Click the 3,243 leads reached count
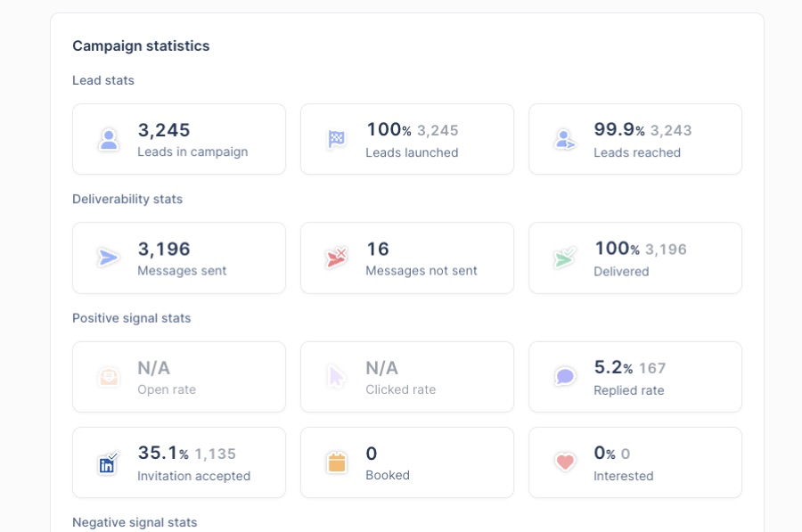Image resolution: width=802 pixels, height=532 pixels. 671,130
